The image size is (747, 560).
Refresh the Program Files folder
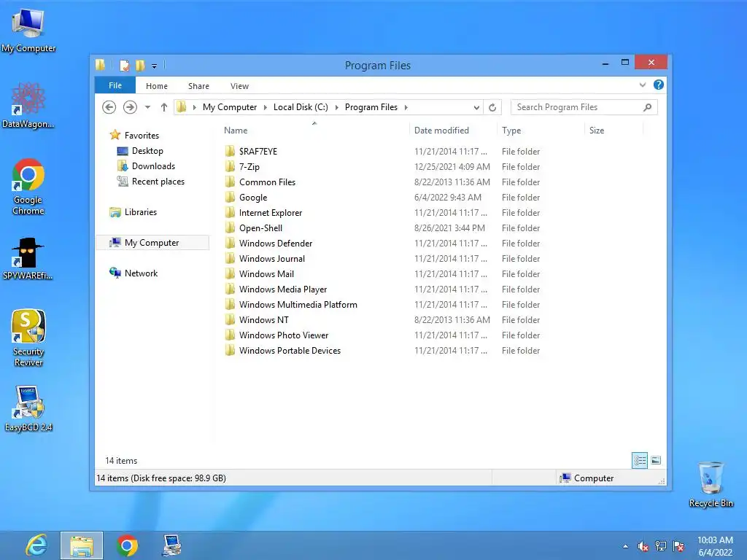point(492,108)
